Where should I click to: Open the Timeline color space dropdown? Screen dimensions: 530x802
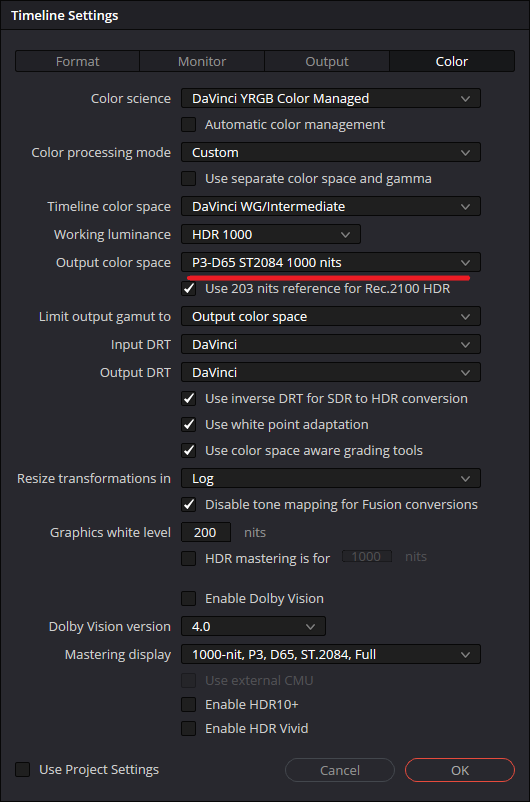(x=330, y=207)
